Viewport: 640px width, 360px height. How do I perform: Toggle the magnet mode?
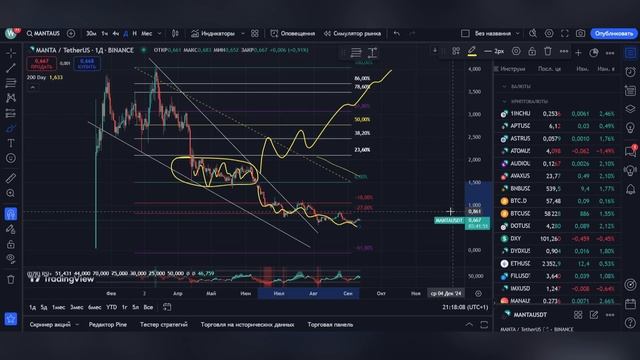(11, 213)
